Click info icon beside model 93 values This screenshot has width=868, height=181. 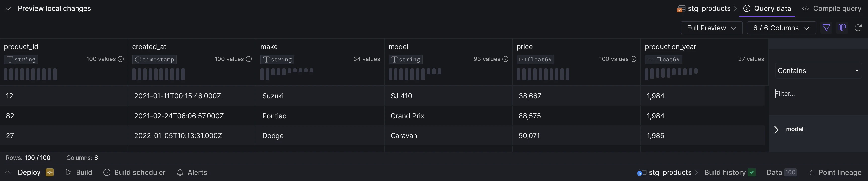(505, 59)
